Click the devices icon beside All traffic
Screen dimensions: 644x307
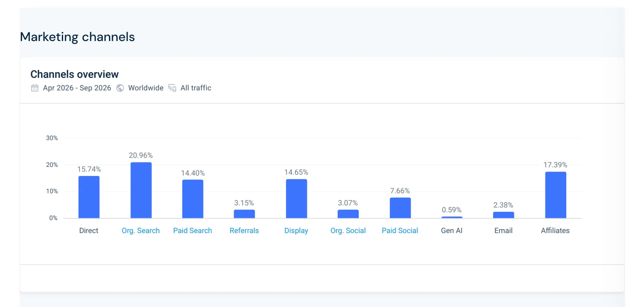[172, 88]
